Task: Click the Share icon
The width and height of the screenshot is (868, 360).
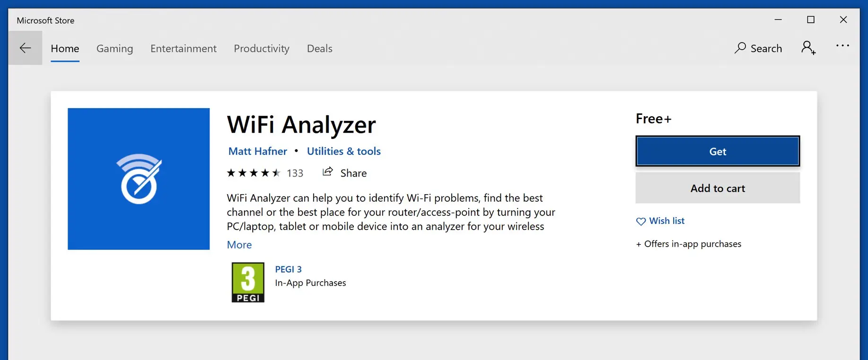Action: [x=327, y=172]
